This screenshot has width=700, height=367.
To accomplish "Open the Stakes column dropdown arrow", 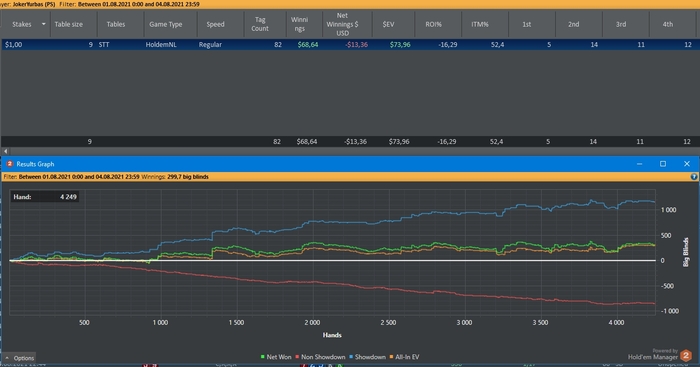I will [x=44, y=24].
